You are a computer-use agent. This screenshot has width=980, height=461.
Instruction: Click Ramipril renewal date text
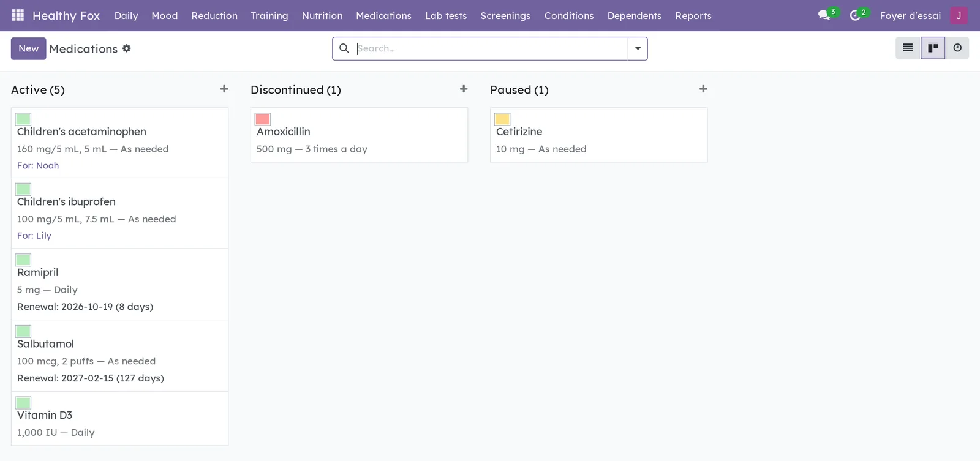coord(85,307)
